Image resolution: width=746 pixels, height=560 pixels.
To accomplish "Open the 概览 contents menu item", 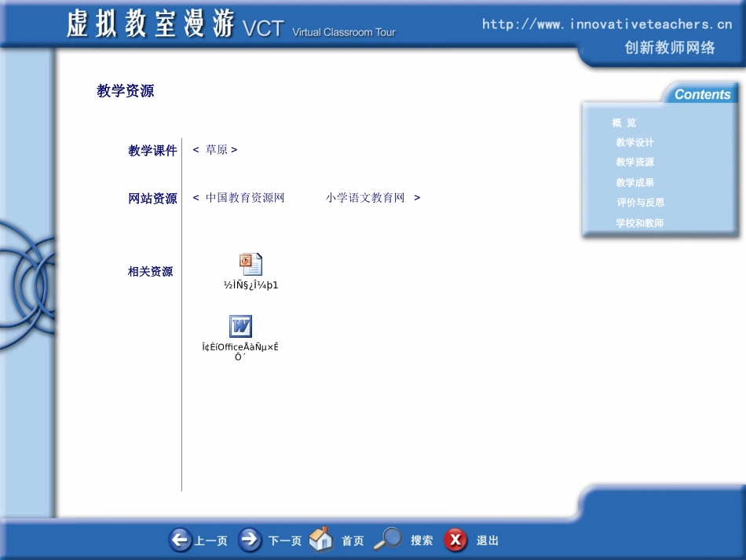I will (x=624, y=123).
